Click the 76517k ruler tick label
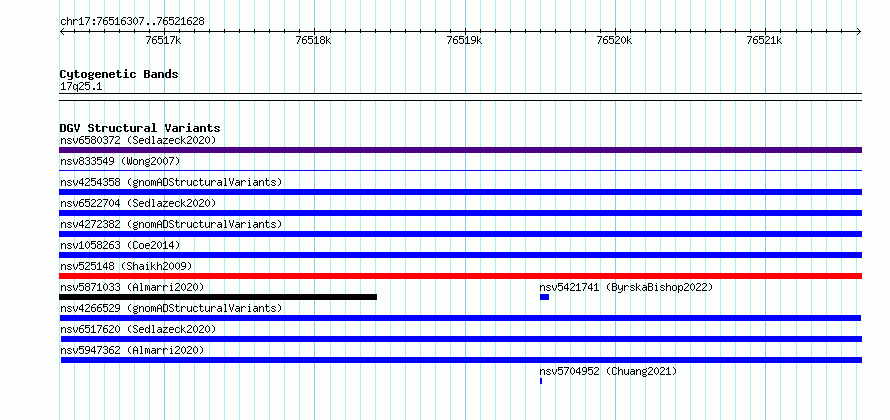Screen dimensions: 890x420 pyautogui.click(x=163, y=40)
